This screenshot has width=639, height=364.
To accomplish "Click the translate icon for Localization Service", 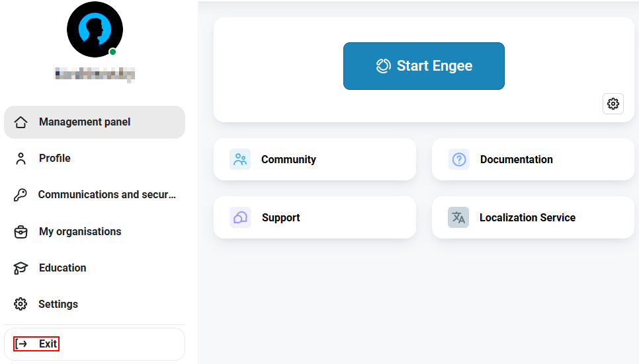I will tap(458, 217).
